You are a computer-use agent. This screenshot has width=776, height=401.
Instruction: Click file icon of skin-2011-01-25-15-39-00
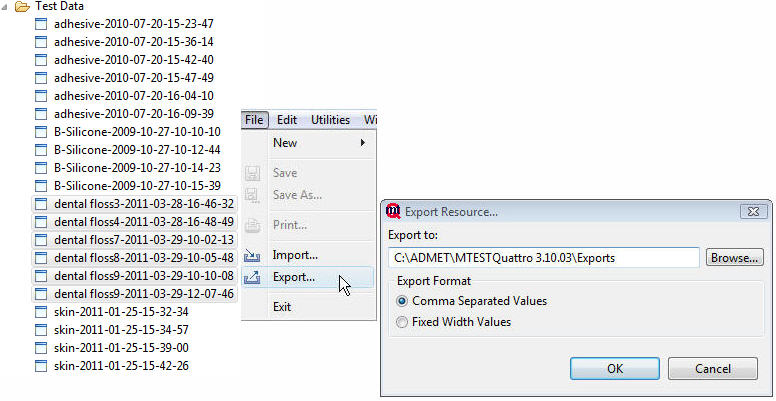pyautogui.click(x=41, y=348)
